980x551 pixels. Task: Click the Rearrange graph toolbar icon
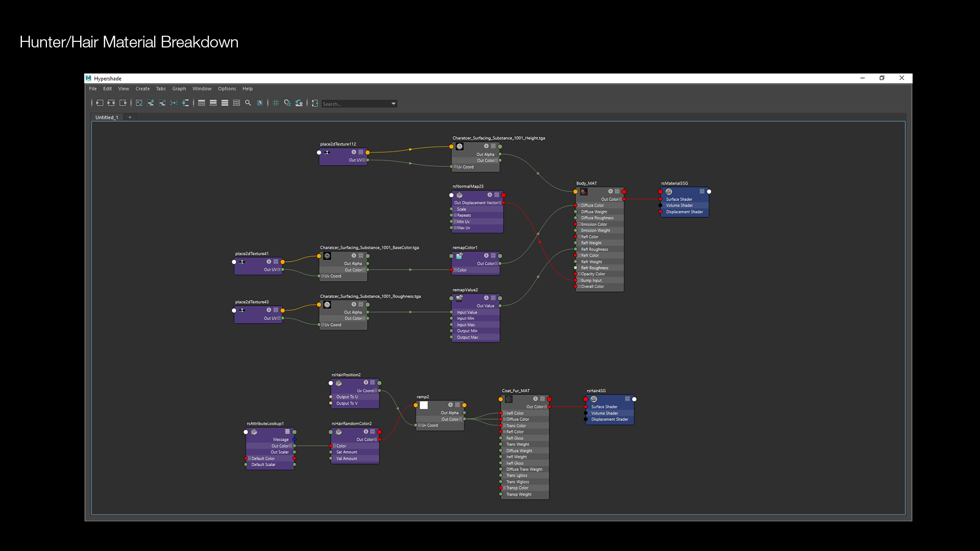tap(174, 103)
